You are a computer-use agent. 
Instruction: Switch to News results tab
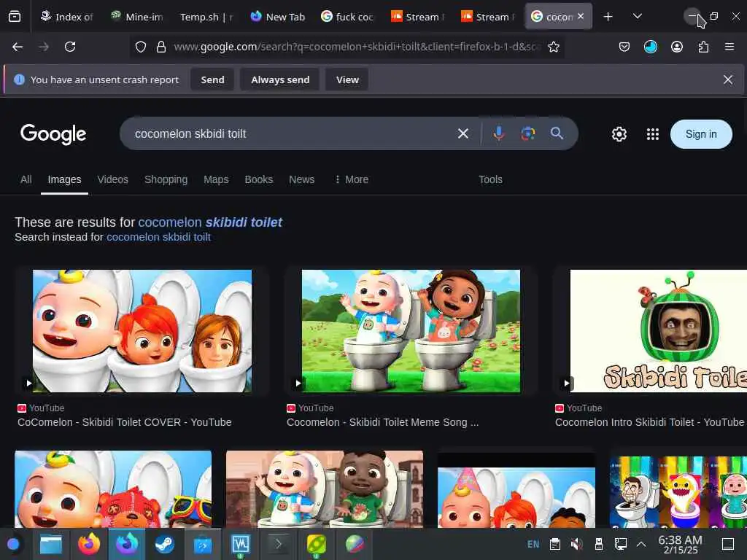tap(301, 179)
